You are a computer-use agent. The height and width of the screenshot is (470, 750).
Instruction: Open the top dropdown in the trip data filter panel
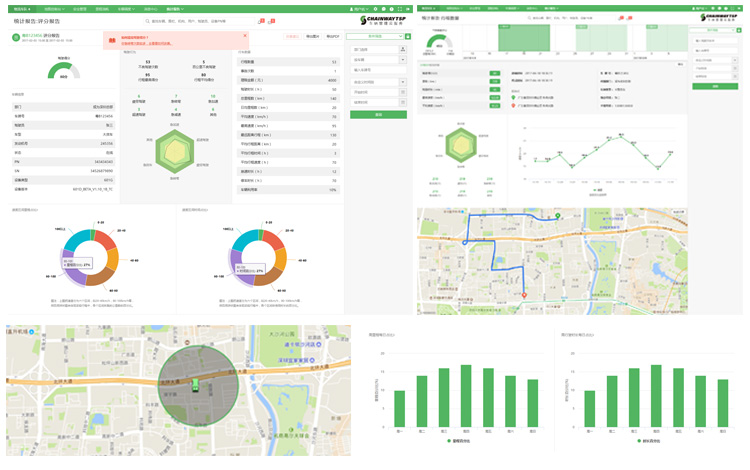coord(714,29)
